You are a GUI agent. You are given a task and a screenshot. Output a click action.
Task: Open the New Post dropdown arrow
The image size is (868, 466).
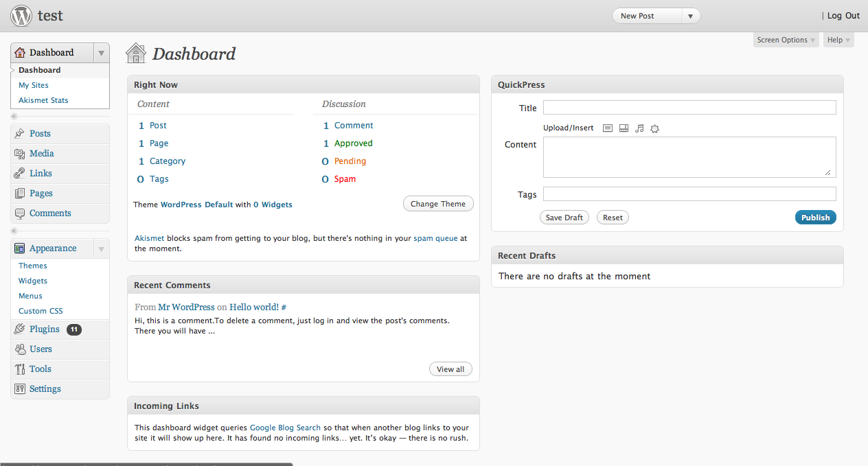pyautogui.click(x=691, y=16)
